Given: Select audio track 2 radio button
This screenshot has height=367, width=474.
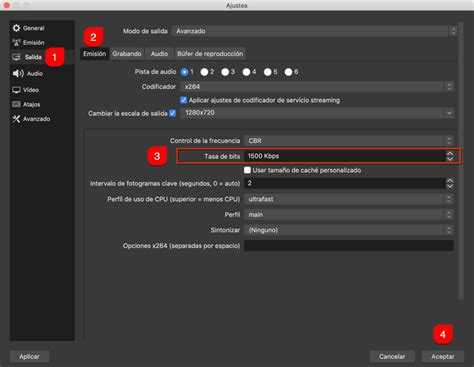Looking at the screenshot, I should (204, 72).
